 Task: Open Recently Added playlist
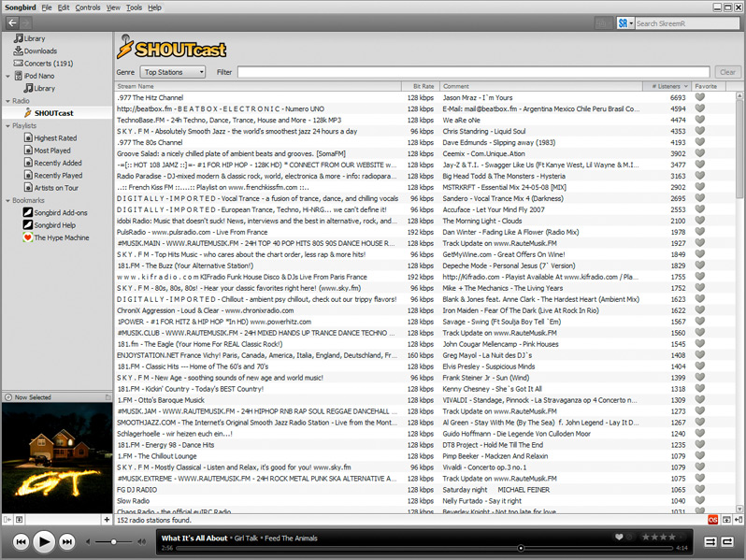52,163
